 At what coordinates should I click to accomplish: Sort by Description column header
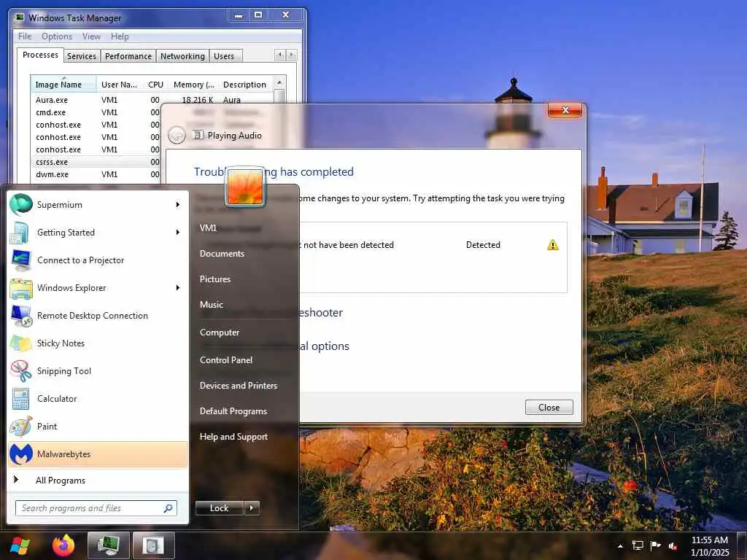(x=245, y=85)
